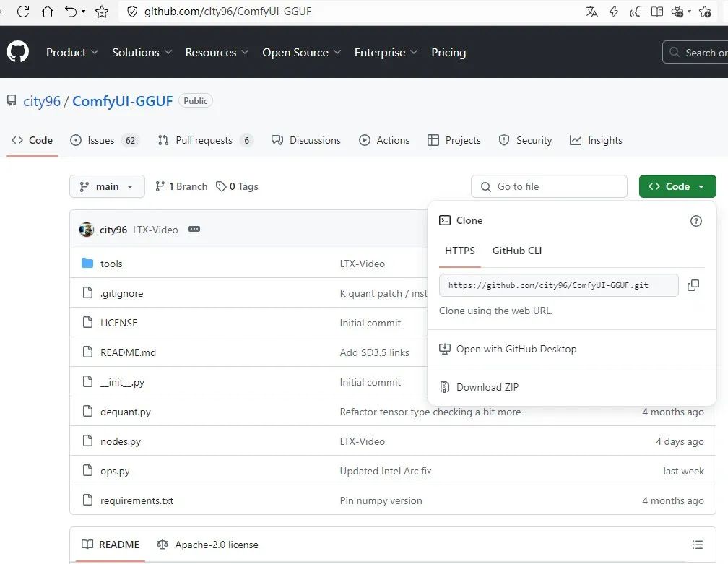Open the Actions tab

pyautogui.click(x=384, y=140)
